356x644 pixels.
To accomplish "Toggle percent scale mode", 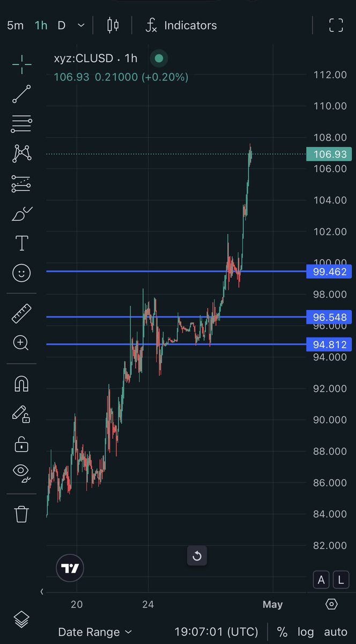I will tap(283, 632).
